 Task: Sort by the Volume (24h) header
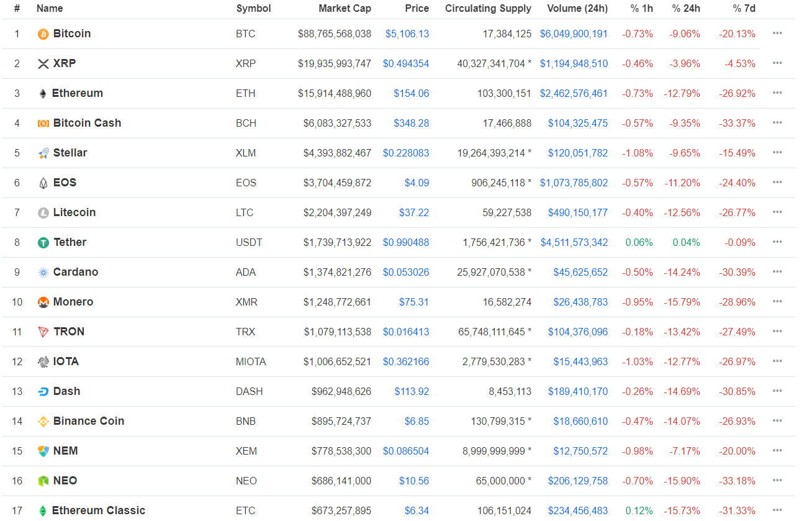(x=577, y=8)
